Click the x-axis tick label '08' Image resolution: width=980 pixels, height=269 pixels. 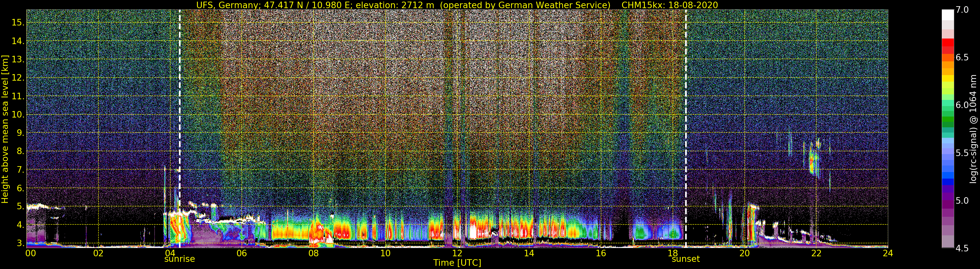click(313, 253)
